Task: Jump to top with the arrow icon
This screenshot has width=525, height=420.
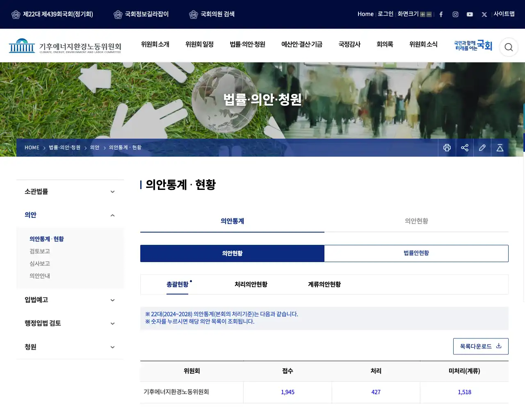Action: 500,148
